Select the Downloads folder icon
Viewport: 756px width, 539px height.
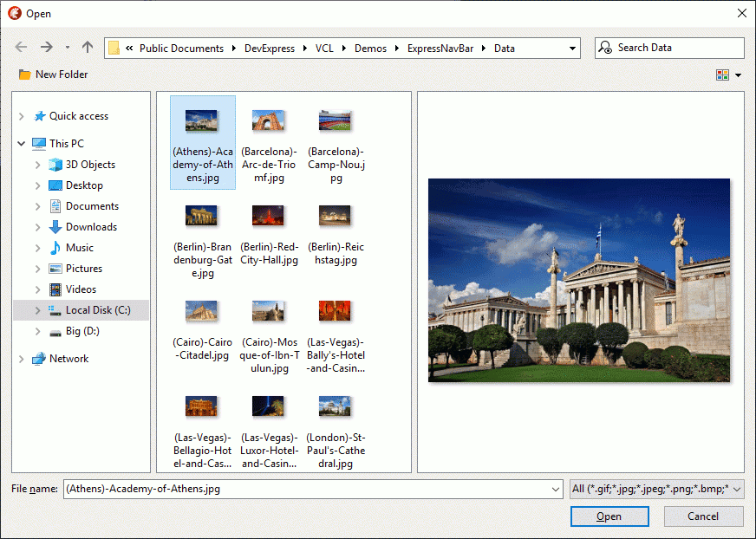55,227
